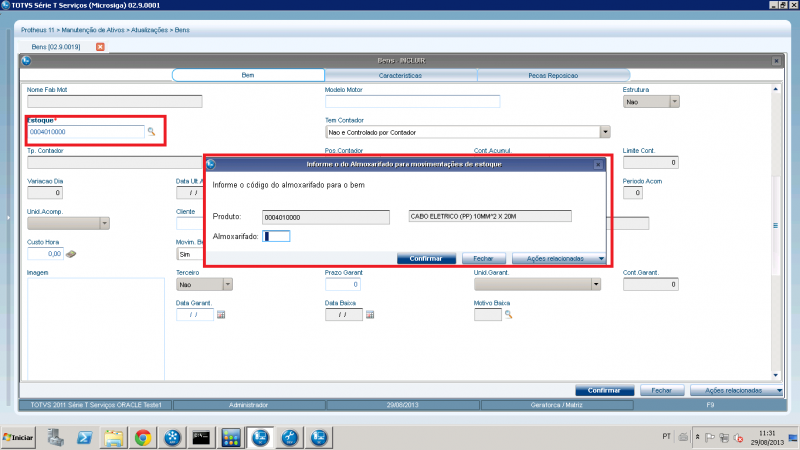Open the Data Garant. calendar icon
This screenshot has width=800, height=450.
pos(221,315)
